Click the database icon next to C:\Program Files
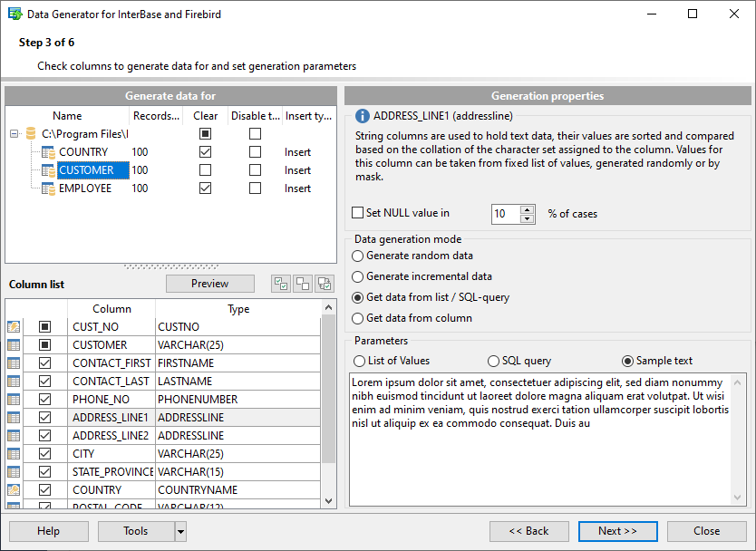 pyautogui.click(x=31, y=133)
